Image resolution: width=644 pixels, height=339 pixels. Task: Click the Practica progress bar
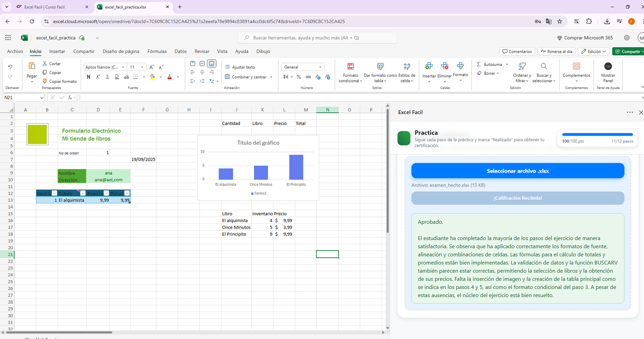(x=597, y=134)
